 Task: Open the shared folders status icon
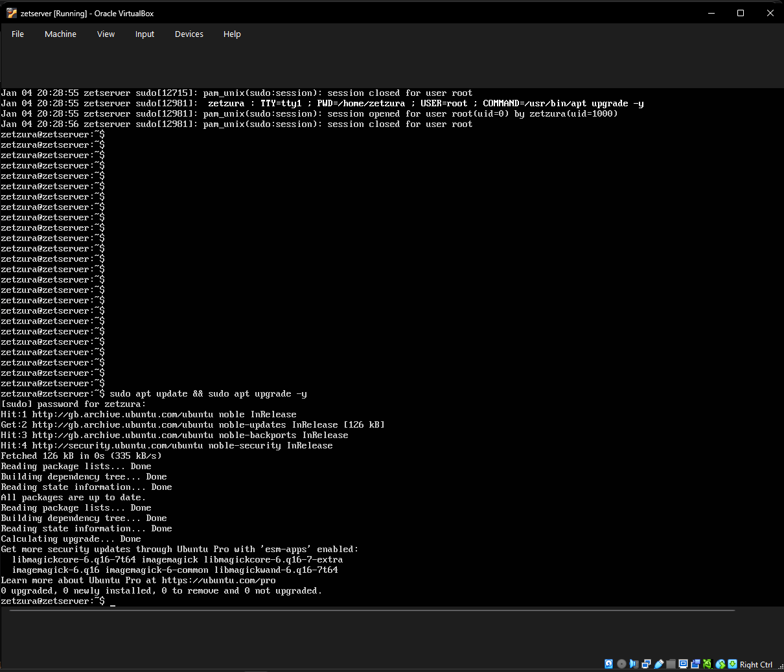[671, 664]
